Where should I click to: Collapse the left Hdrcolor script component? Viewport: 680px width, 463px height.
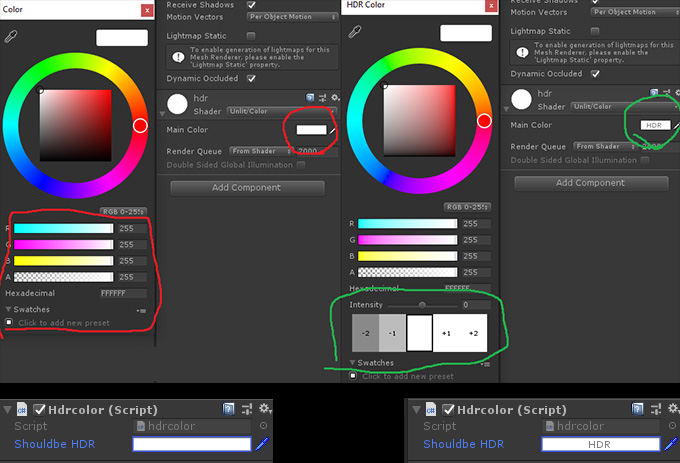7,410
